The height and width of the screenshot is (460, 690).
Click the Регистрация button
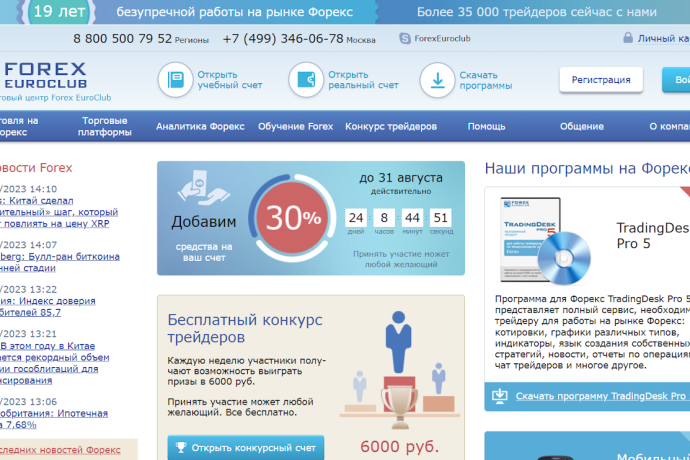click(601, 80)
